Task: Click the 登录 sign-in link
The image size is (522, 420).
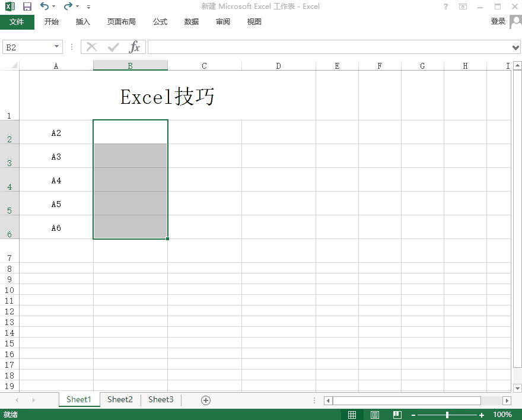Action: point(498,21)
